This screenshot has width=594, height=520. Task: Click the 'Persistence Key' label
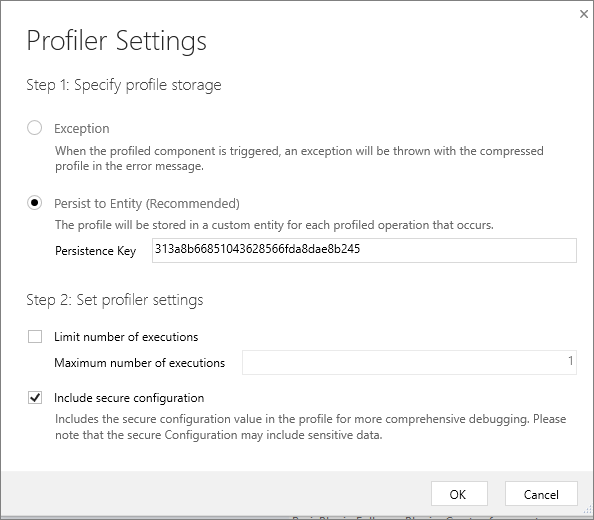pos(95,251)
